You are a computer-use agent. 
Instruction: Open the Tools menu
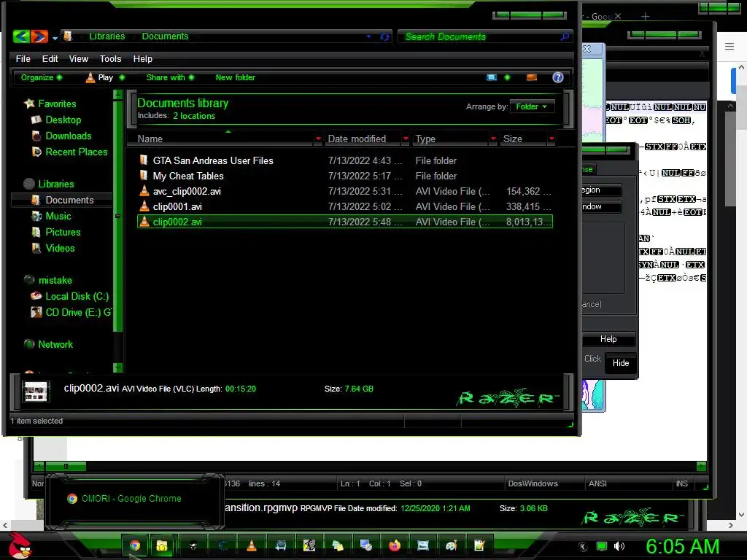110,58
